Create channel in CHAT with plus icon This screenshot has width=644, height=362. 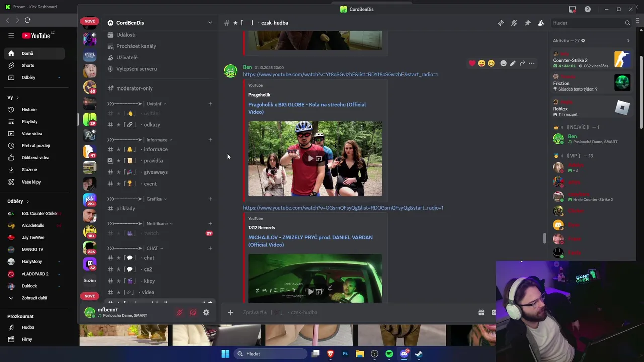(210, 248)
